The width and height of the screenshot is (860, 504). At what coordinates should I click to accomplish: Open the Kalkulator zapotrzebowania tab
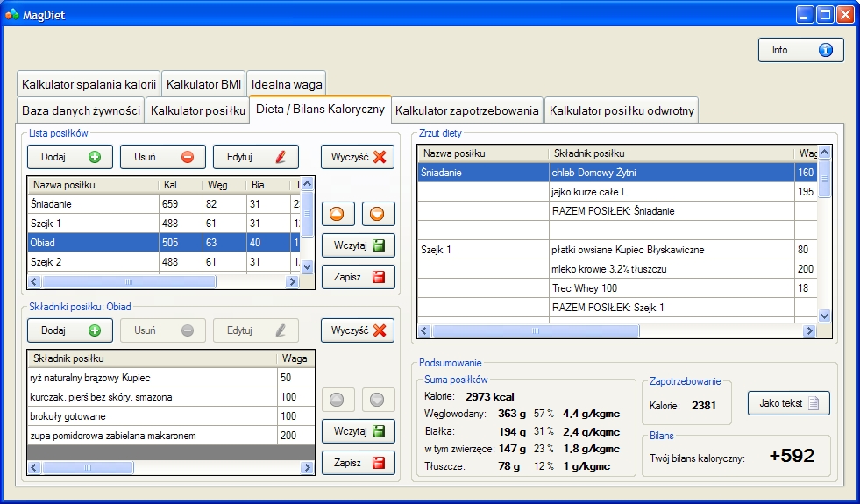[x=466, y=110]
